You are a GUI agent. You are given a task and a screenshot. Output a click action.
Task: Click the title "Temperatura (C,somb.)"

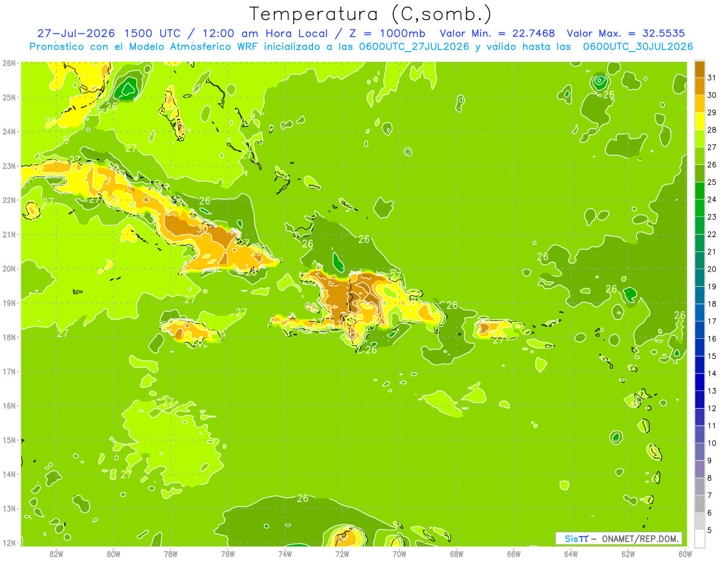[x=371, y=14]
